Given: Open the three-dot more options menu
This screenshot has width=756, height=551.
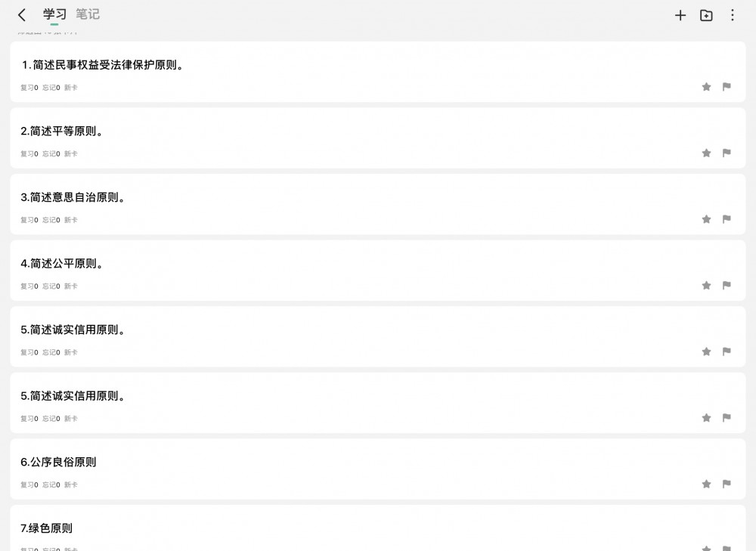Looking at the screenshot, I should pos(732,15).
